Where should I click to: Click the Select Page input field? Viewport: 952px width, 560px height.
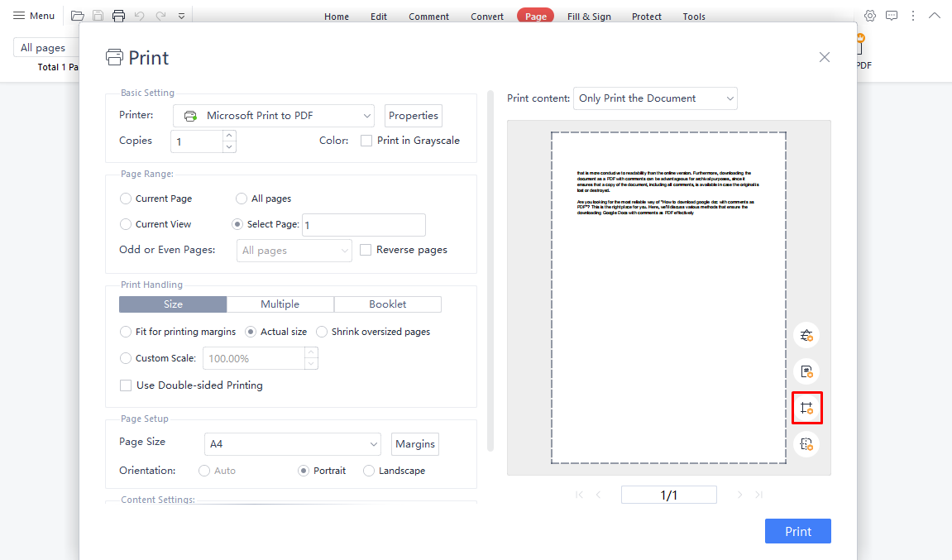(364, 225)
